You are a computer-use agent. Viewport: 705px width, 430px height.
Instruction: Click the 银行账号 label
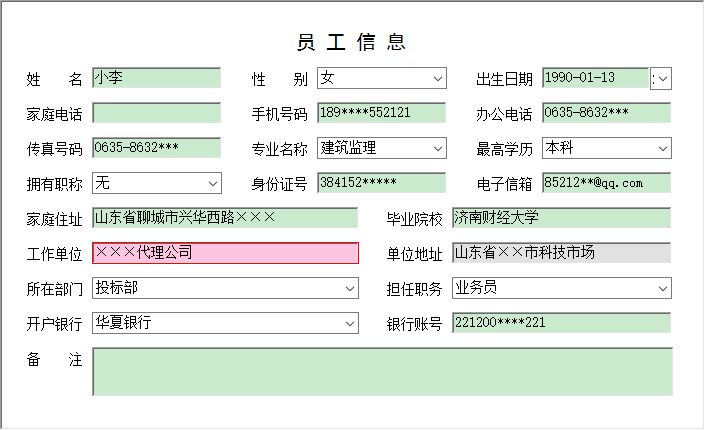pos(414,324)
